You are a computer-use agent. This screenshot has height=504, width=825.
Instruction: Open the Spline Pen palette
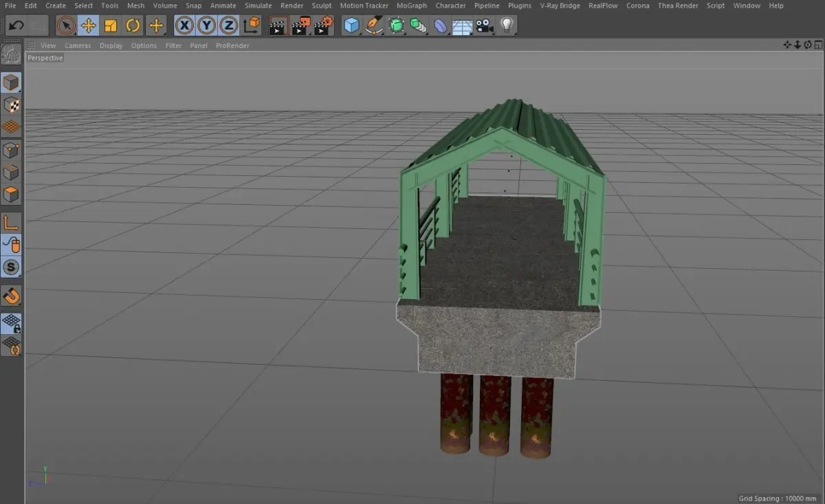(x=374, y=26)
